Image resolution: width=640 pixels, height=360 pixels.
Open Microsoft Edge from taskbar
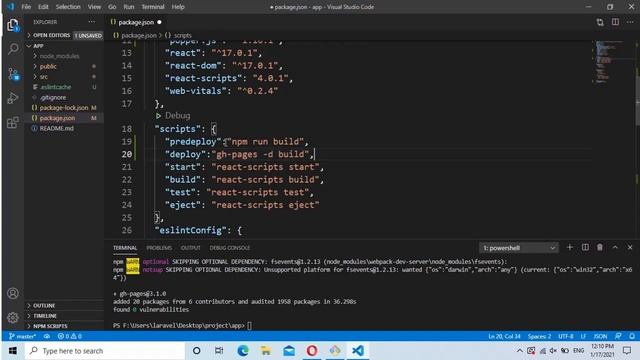(x=243, y=351)
